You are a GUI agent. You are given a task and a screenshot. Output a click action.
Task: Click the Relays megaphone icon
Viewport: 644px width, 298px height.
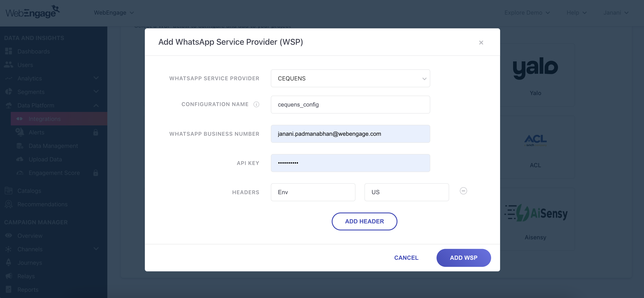9,276
